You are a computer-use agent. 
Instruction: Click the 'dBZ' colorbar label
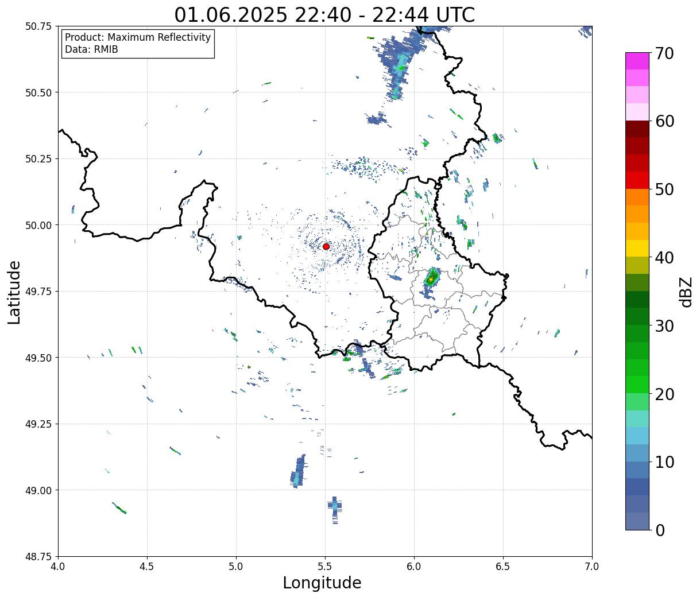pos(686,292)
